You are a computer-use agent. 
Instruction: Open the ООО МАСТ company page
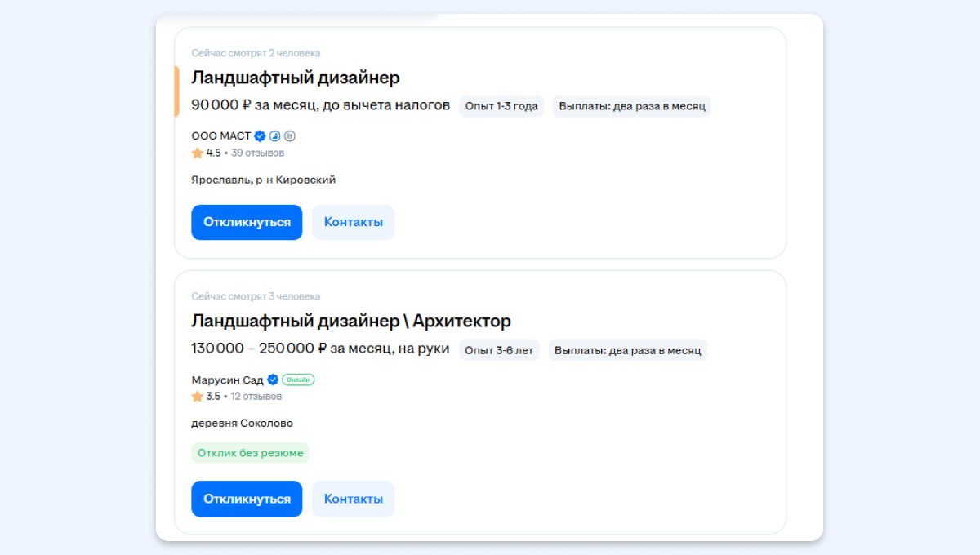click(220, 136)
